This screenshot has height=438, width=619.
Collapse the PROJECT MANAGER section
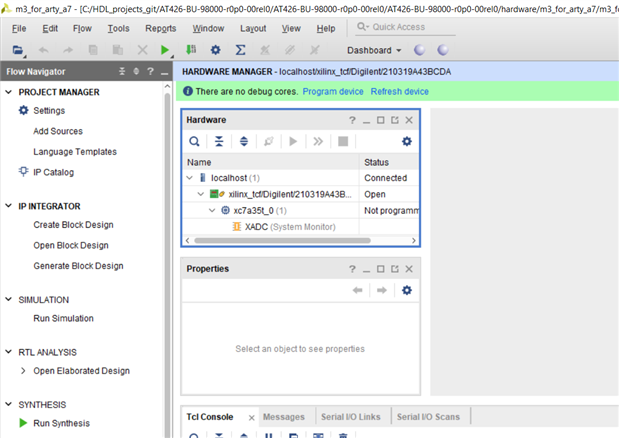9,92
